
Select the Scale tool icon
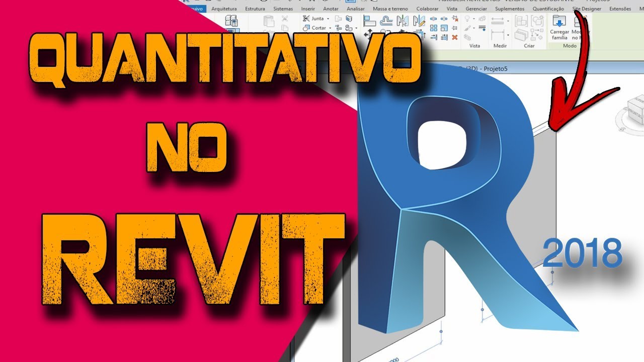point(444,28)
